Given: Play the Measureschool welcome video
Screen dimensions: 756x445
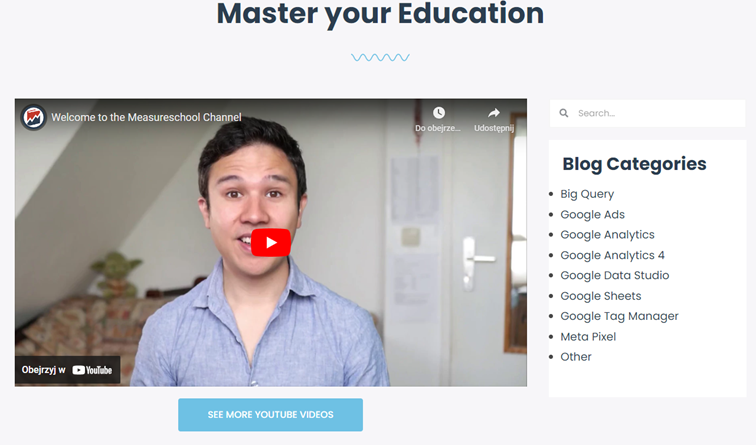Looking at the screenshot, I should pyautogui.click(x=270, y=243).
